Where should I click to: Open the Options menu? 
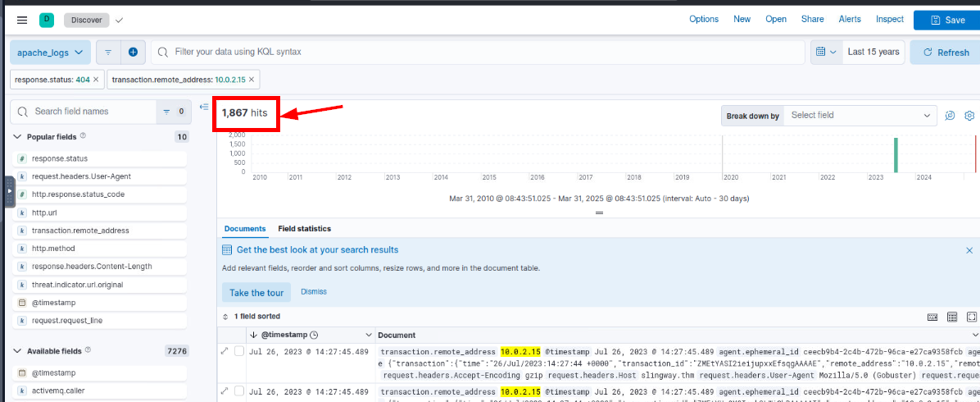click(704, 20)
